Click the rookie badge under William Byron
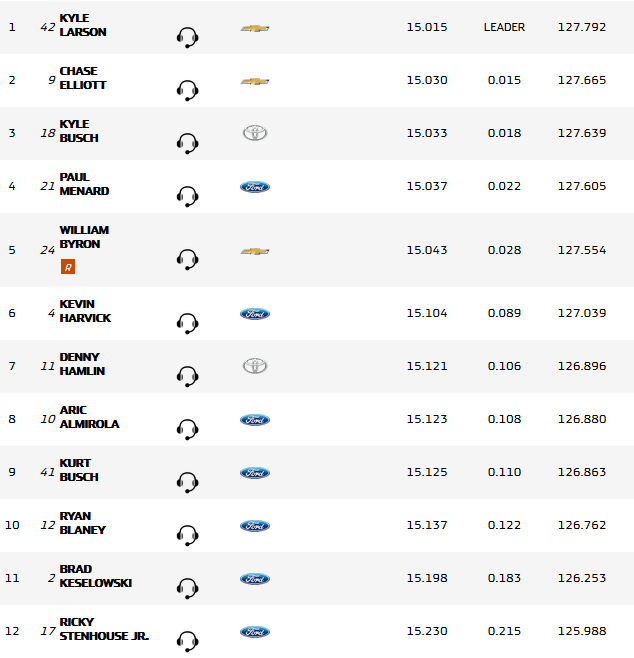Viewport: 634px width, 658px height. coord(68,266)
